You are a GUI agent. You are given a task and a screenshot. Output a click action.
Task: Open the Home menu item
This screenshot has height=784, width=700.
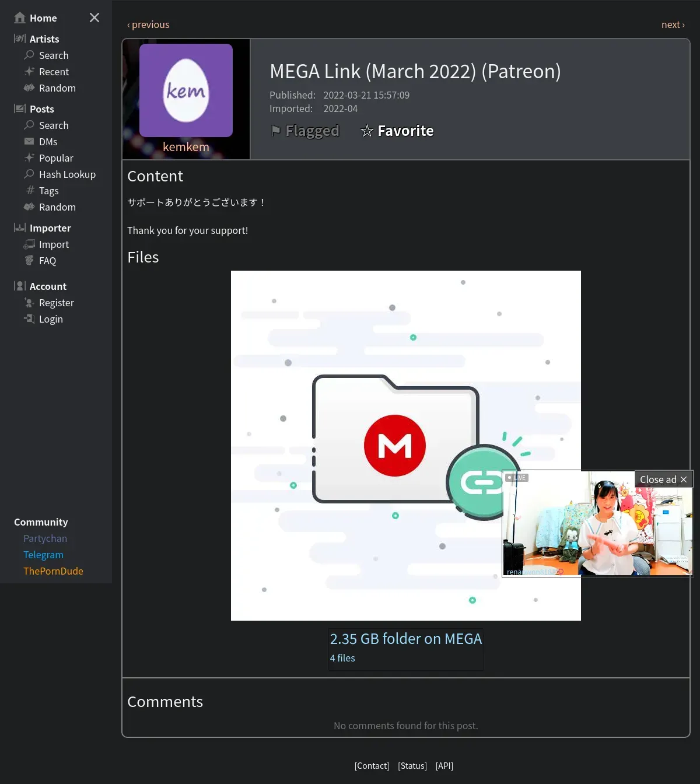coord(43,18)
